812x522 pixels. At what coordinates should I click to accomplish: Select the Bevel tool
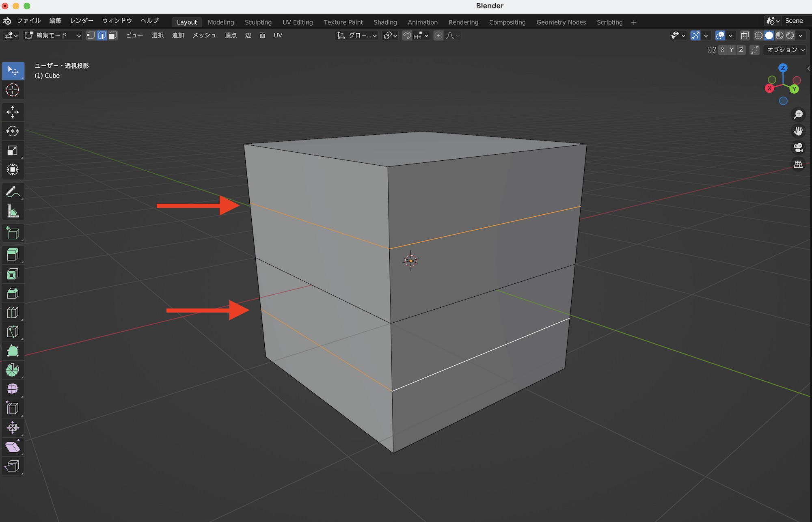[13, 293]
